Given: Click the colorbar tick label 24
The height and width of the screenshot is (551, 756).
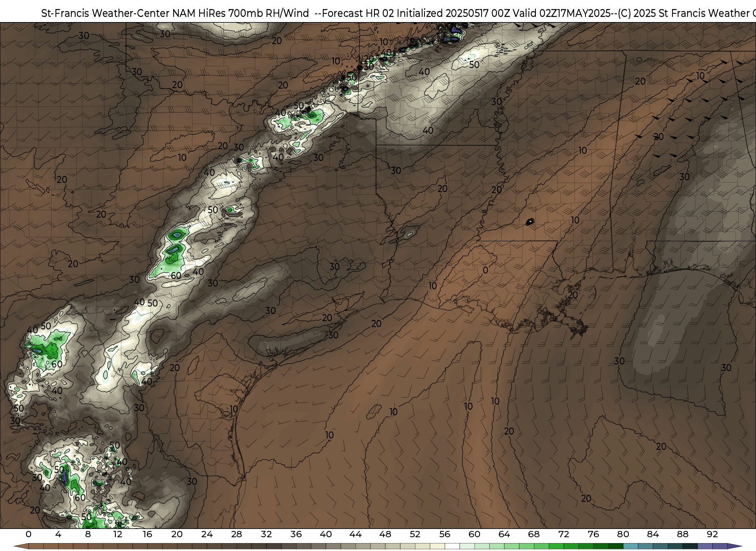Looking at the screenshot, I should tap(207, 534).
